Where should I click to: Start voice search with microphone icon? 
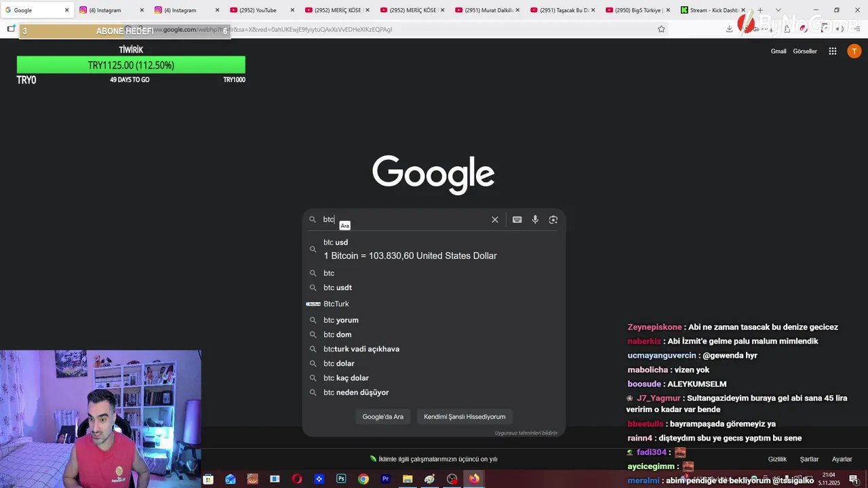(x=535, y=220)
